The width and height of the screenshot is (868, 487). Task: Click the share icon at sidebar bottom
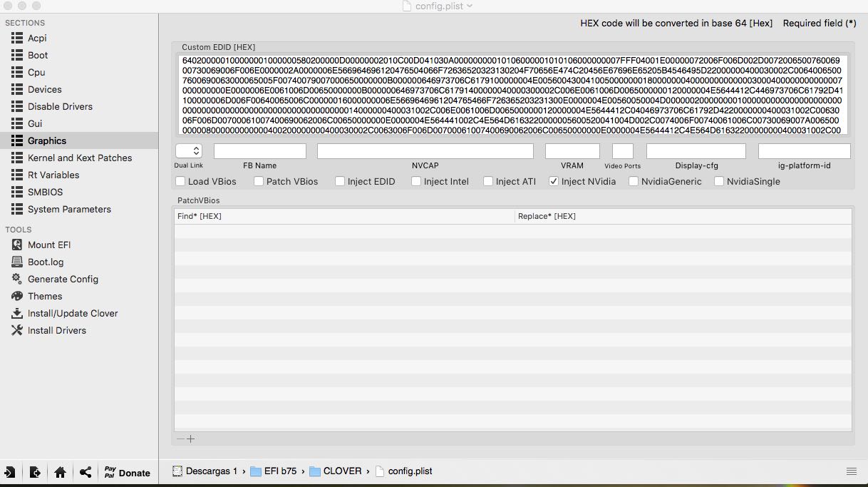point(86,472)
